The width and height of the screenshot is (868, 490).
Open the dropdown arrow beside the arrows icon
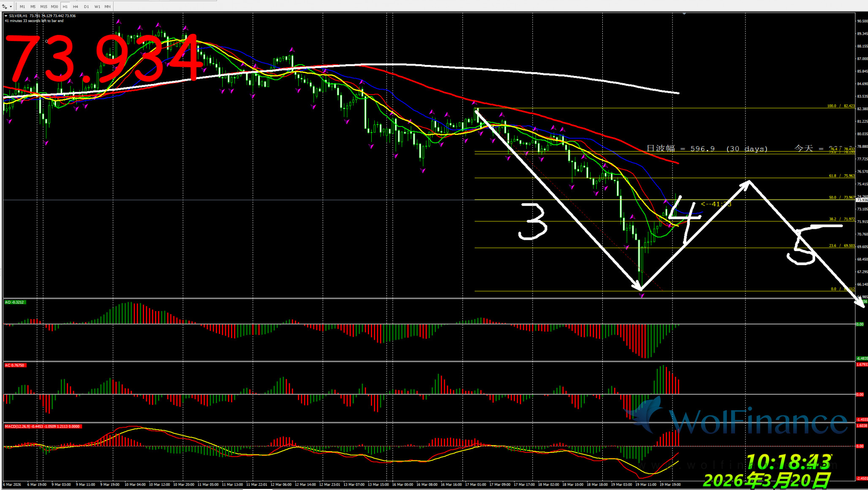pos(11,7)
